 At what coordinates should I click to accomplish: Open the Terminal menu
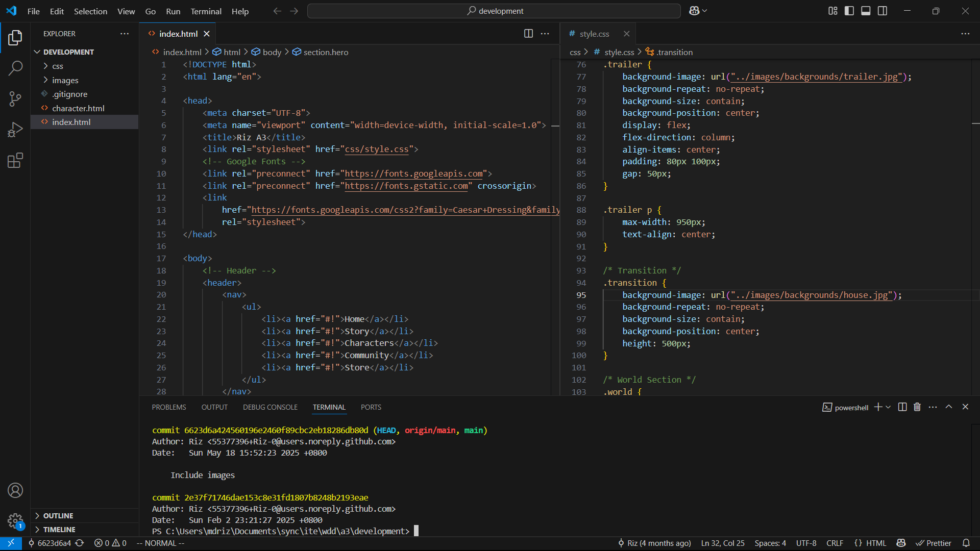[x=206, y=11]
